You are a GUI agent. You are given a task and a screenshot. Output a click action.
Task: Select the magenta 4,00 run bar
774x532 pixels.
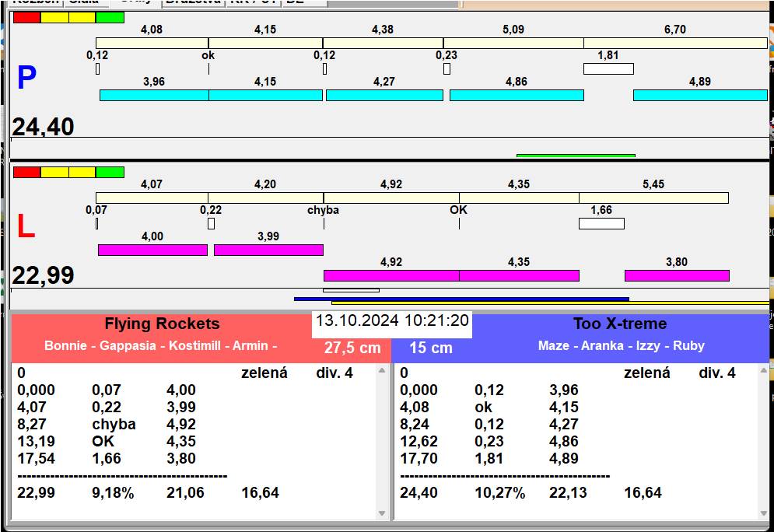(x=153, y=250)
